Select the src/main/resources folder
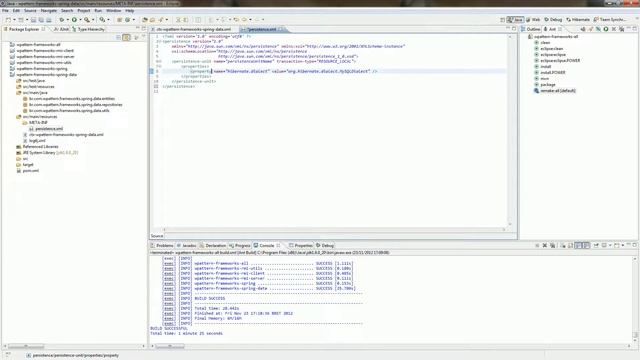 40,117
